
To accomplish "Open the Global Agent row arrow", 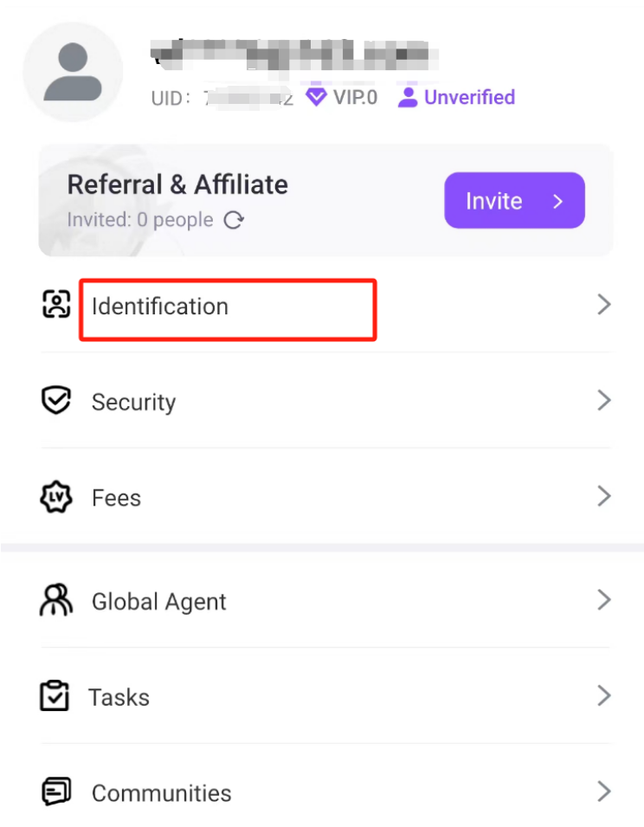I will (x=604, y=600).
